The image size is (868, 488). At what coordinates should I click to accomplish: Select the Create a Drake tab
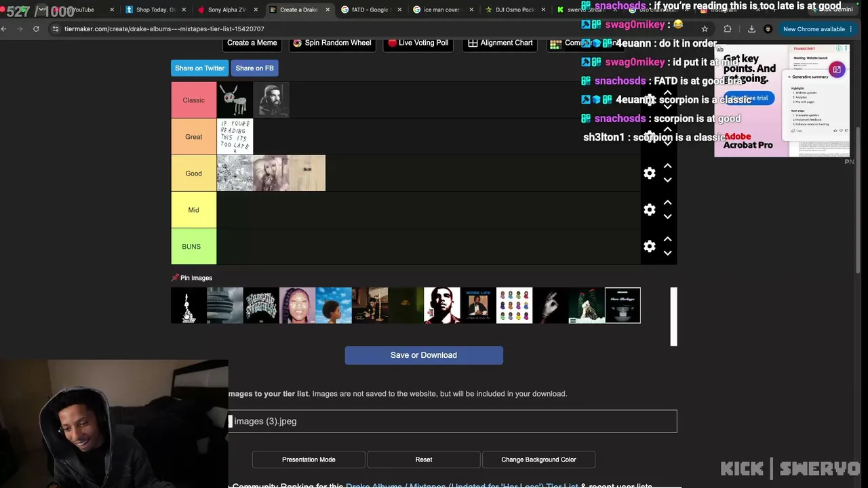(x=298, y=10)
